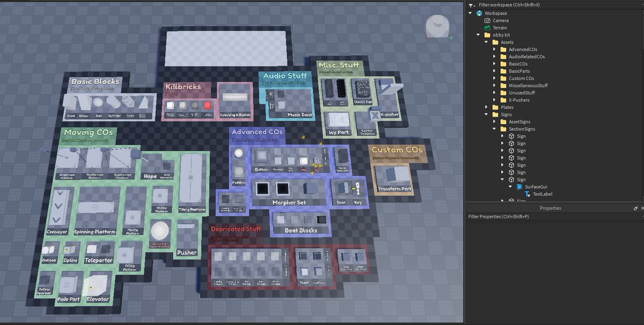This screenshot has height=325, width=644.
Task: Click the obby kit folder icon
Action: coord(487,35)
